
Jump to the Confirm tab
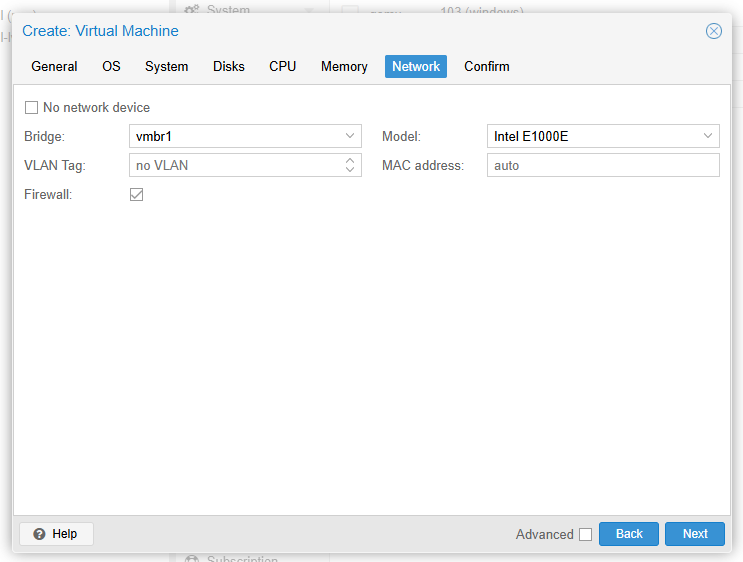coord(486,67)
